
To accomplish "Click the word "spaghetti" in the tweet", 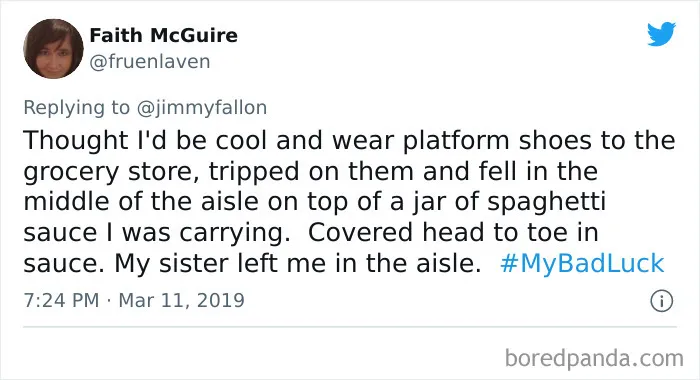I will pyautogui.click(x=546, y=202).
